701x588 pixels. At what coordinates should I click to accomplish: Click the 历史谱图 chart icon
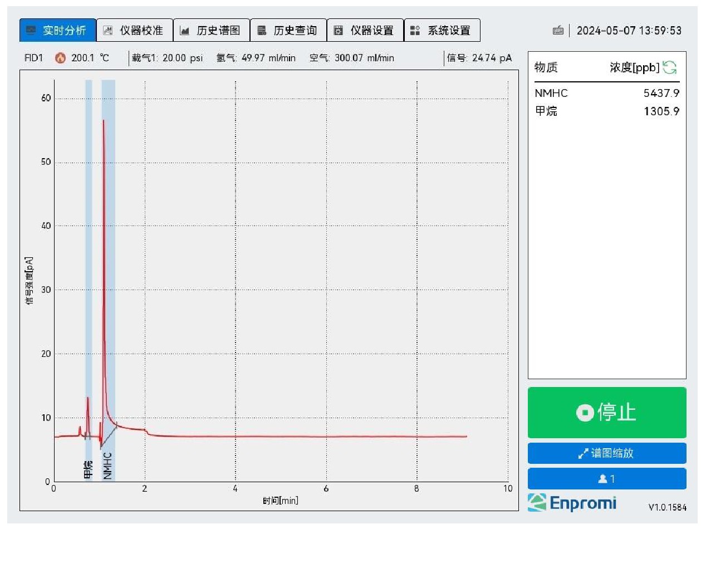185,30
